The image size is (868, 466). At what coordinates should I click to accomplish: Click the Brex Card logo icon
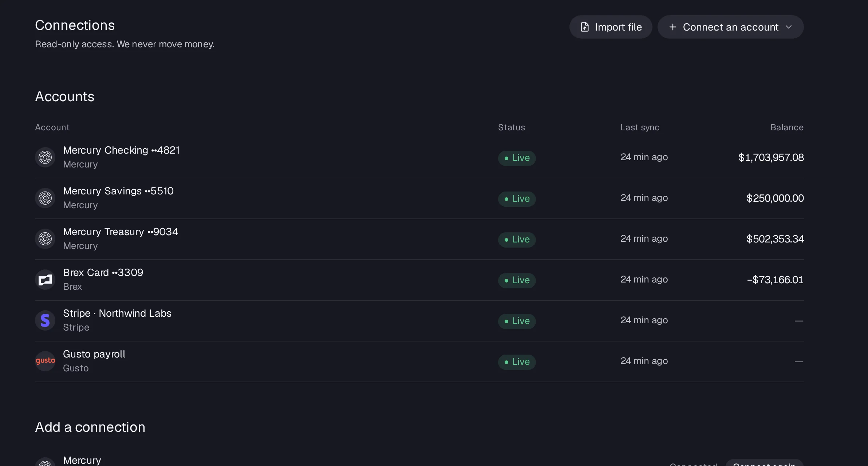pyautogui.click(x=45, y=280)
